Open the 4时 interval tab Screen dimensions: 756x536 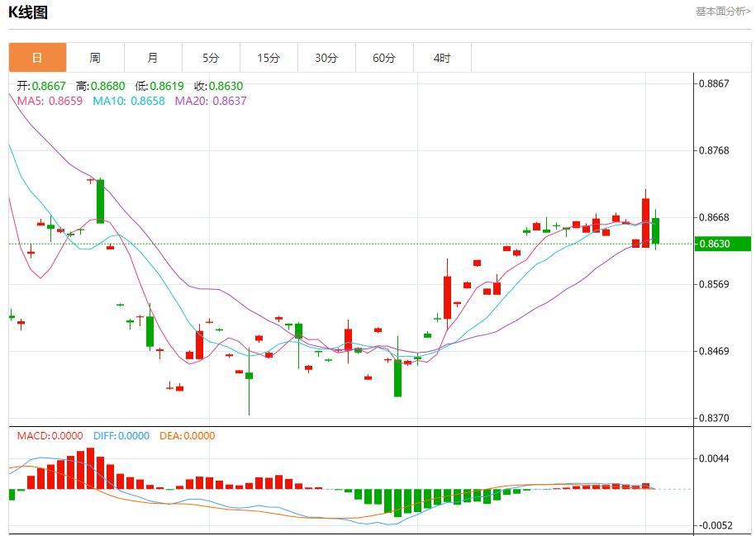pos(443,58)
